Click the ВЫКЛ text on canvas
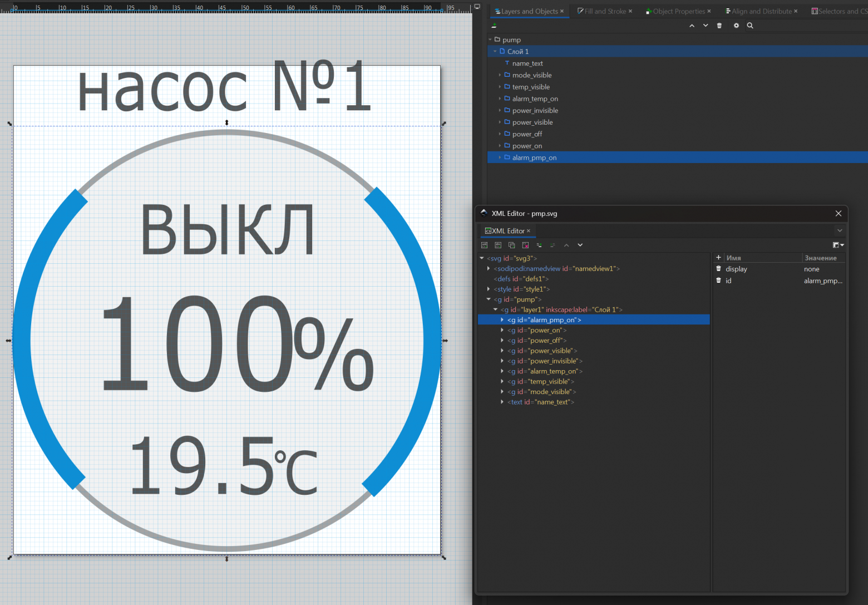Viewport: 868px width, 605px height. coord(227,230)
